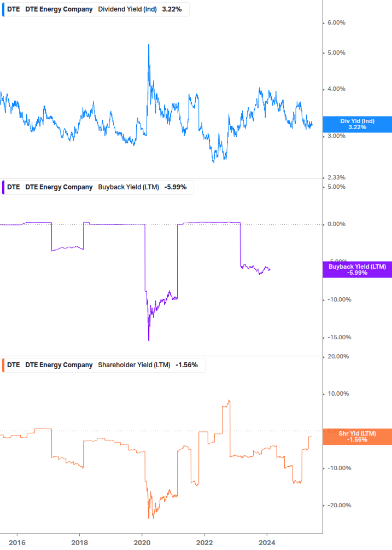Click the 20.00% shareholder yield axis label
The width and height of the screenshot is (392, 550).
[x=338, y=356]
